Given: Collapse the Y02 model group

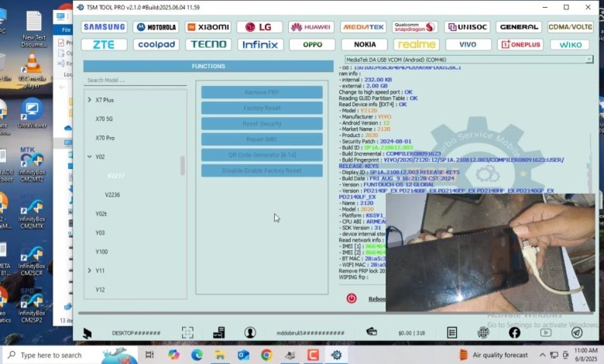Looking at the screenshot, I should click(x=90, y=156).
